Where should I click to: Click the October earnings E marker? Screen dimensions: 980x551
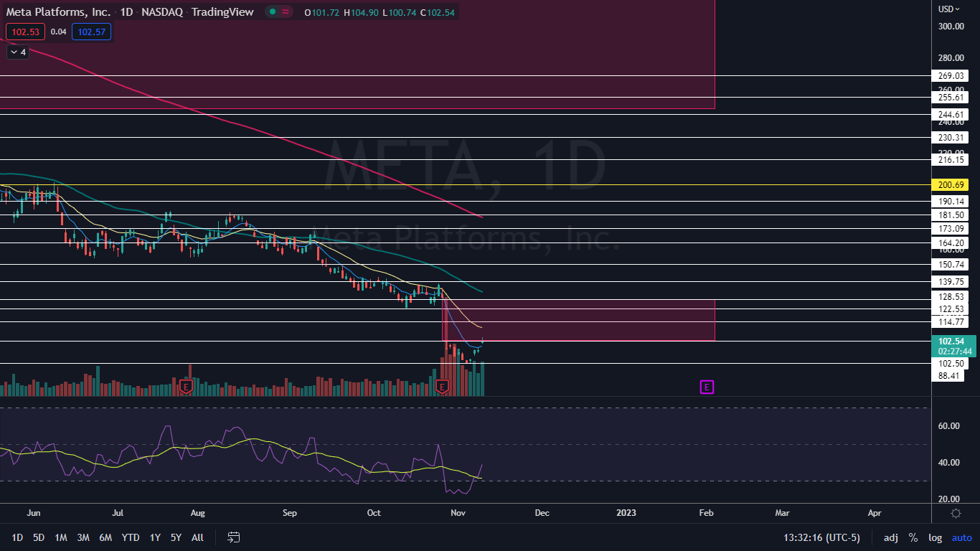[x=442, y=387]
